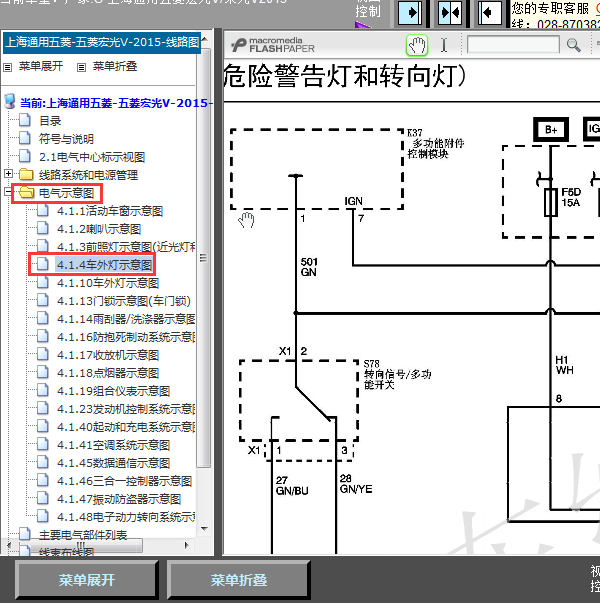Screen dimensions: 600x603
Task: Select the 电气示意图 folder label
Action: tap(67, 193)
